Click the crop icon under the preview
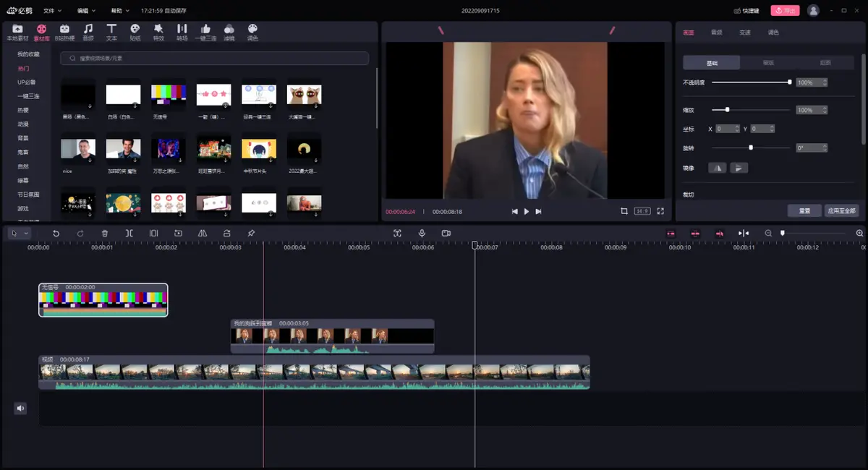The width and height of the screenshot is (868, 470). [624, 211]
